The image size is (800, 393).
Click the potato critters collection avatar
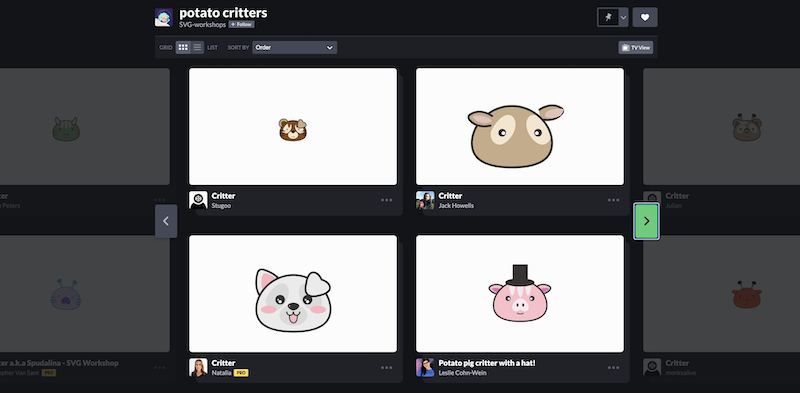coord(164,17)
